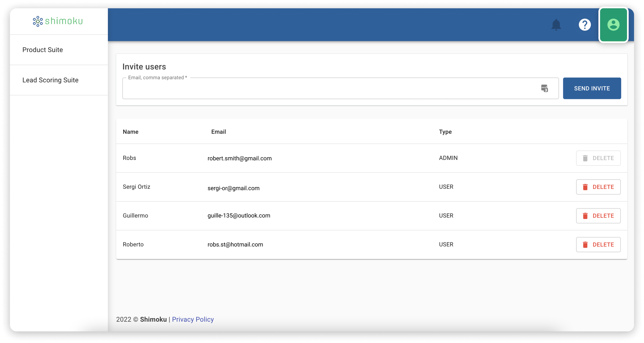644x343 pixels.
Task: Click the disabled DELETE button for Robs
Action: point(598,158)
